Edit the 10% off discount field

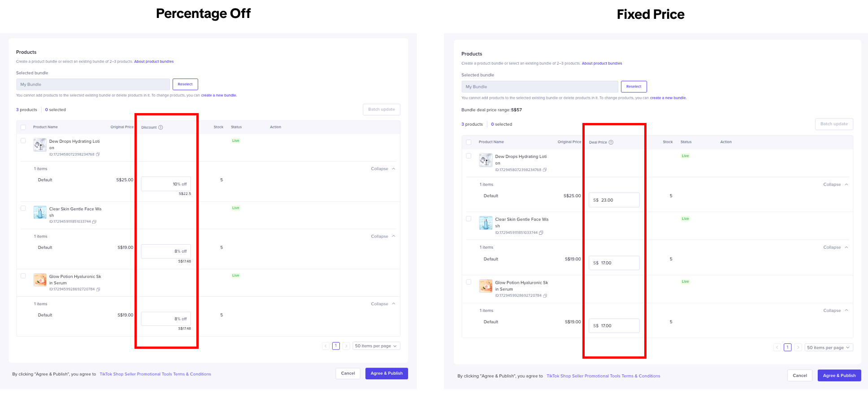165,184
